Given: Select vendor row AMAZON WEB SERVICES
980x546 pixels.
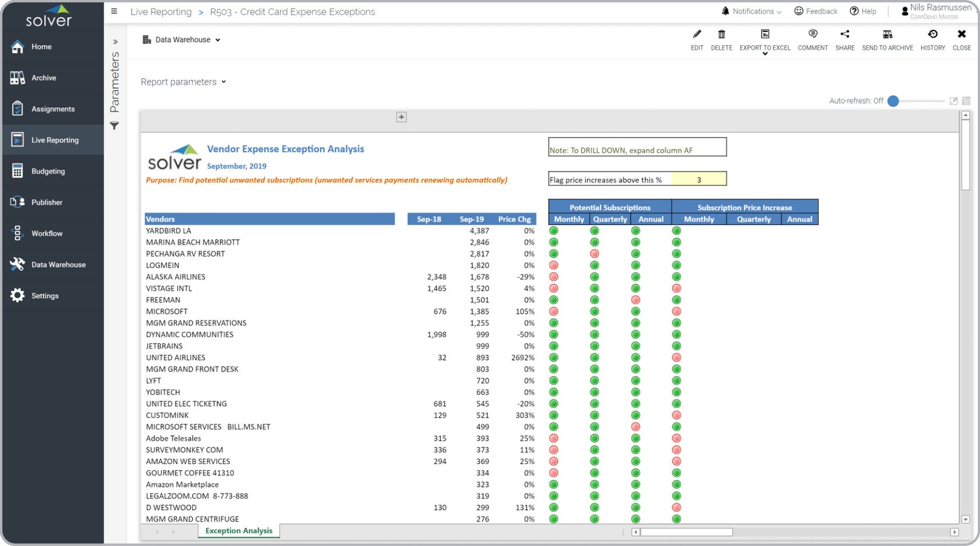Looking at the screenshot, I should [x=188, y=461].
